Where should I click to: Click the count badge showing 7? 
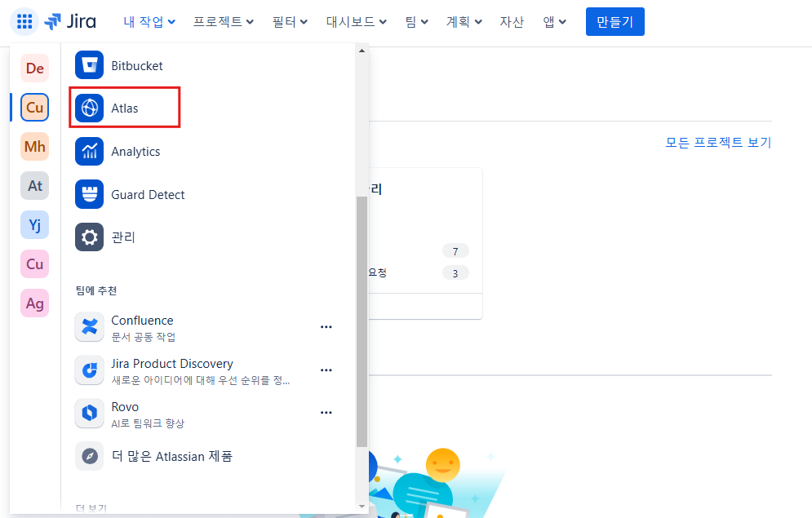click(455, 251)
